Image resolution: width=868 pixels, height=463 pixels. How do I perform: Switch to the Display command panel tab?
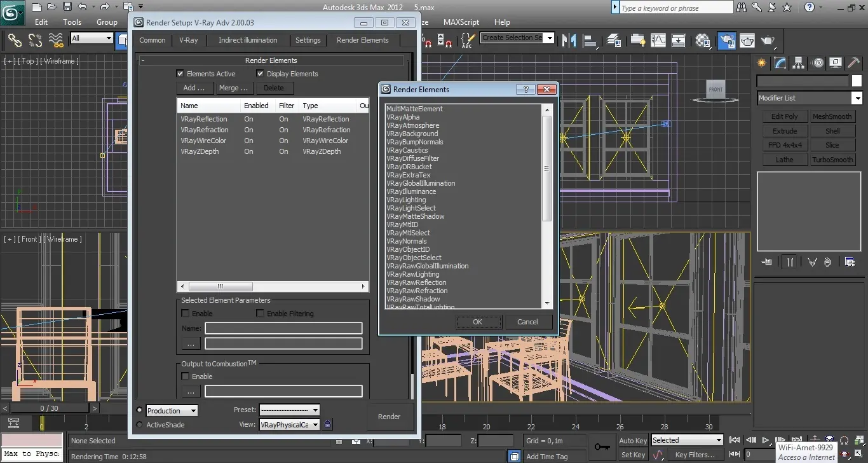(x=836, y=62)
